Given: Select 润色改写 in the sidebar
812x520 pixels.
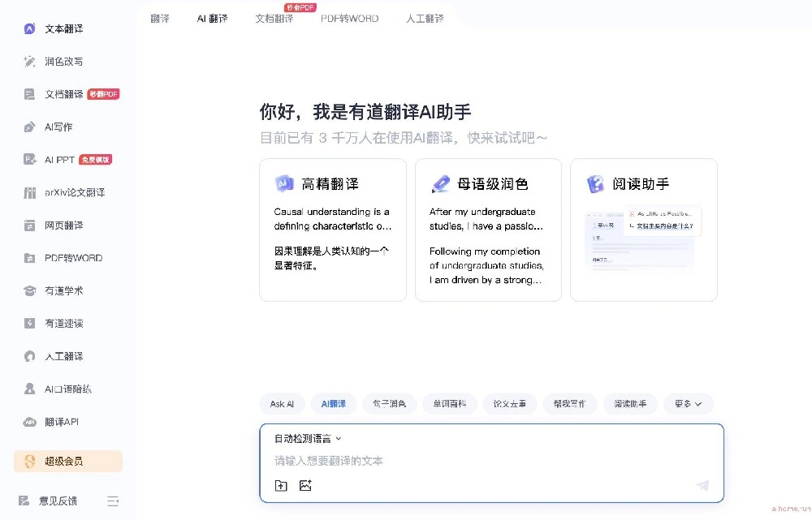Looking at the screenshot, I should point(63,61).
